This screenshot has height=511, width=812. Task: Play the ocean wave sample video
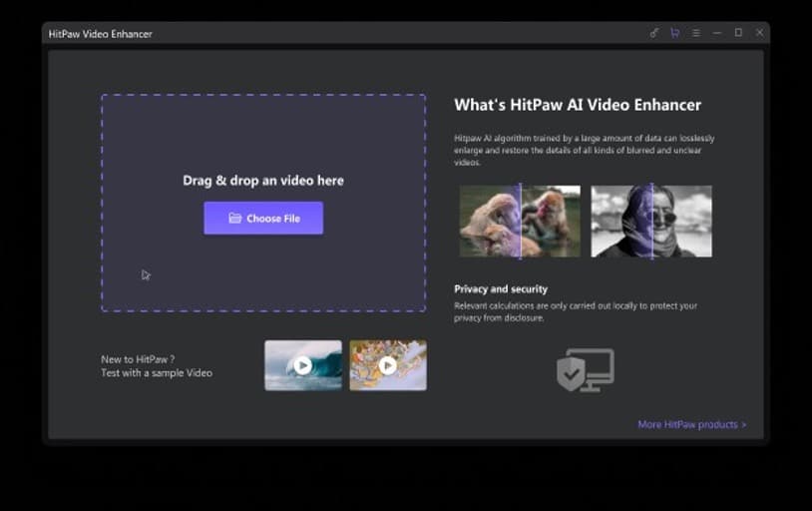click(x=303, y=365)
